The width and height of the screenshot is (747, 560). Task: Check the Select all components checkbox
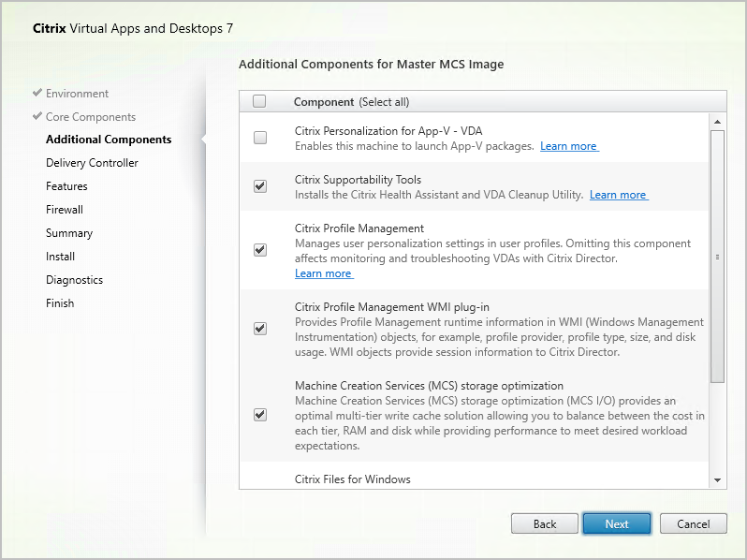point(259,101)
